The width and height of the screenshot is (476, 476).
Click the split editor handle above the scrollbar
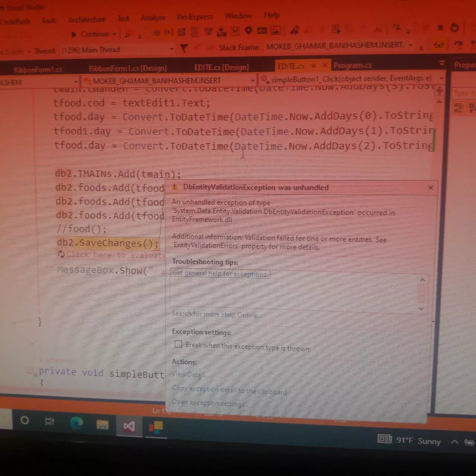(x=439, y=90)
